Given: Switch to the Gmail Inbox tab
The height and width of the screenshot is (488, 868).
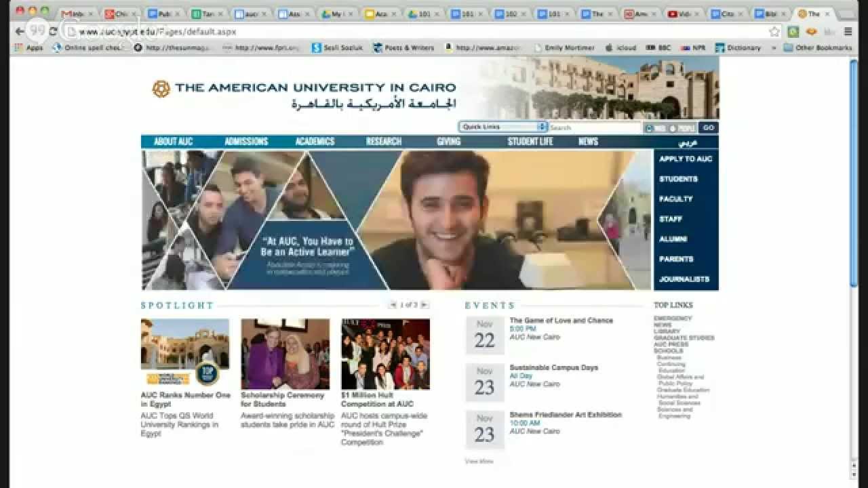Looking at the screenshot, I should (x=76, y=14).
